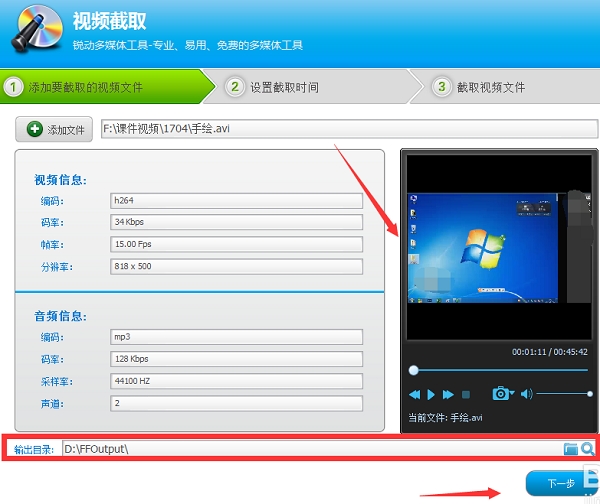Screen dimensions: 600x504
Task: Play the video preview
Action: coord(431,394)
